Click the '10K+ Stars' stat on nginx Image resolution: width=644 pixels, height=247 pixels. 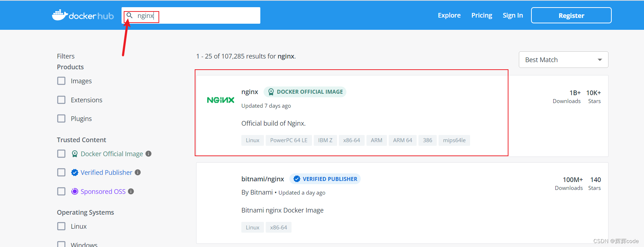594,97
